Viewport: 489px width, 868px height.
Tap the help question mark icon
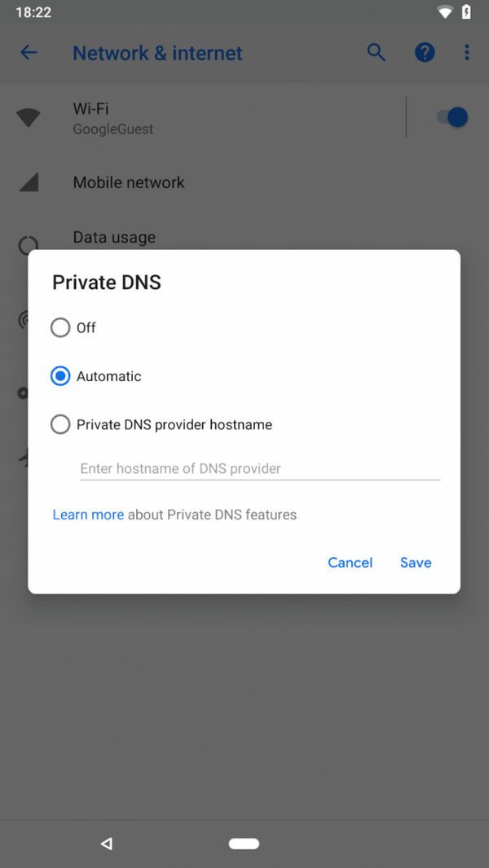(x=425, y=53)
